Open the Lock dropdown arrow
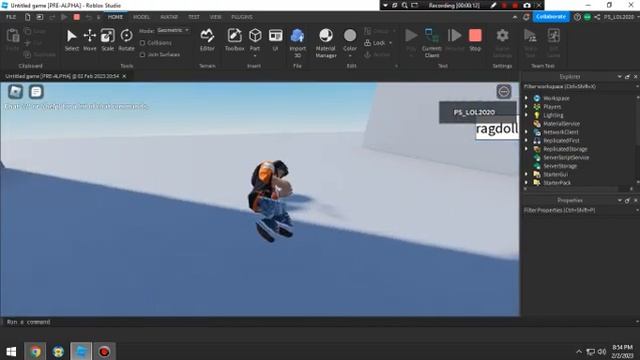 click(391, 43)
